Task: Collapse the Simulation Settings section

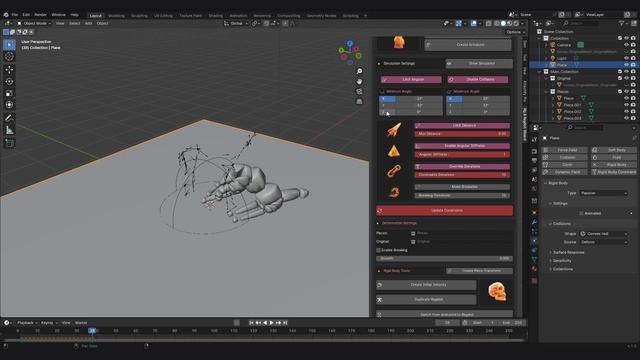Action: [x=396, y=64]
